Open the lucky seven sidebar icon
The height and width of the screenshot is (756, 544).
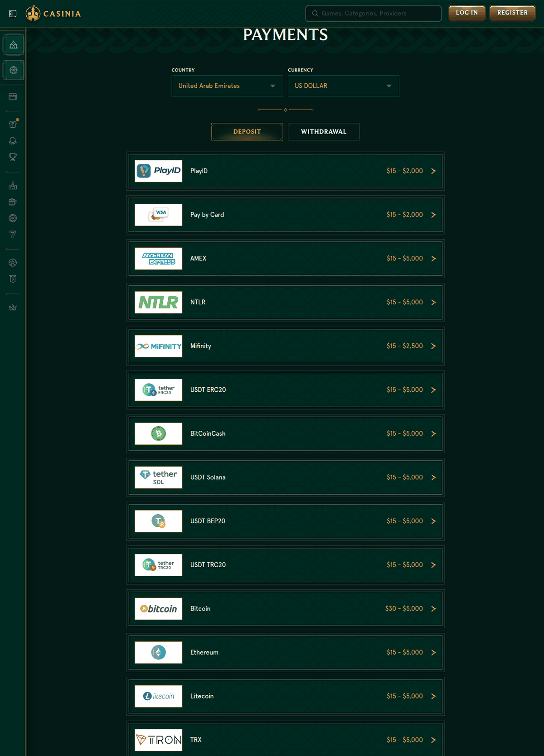click(13, 235)
